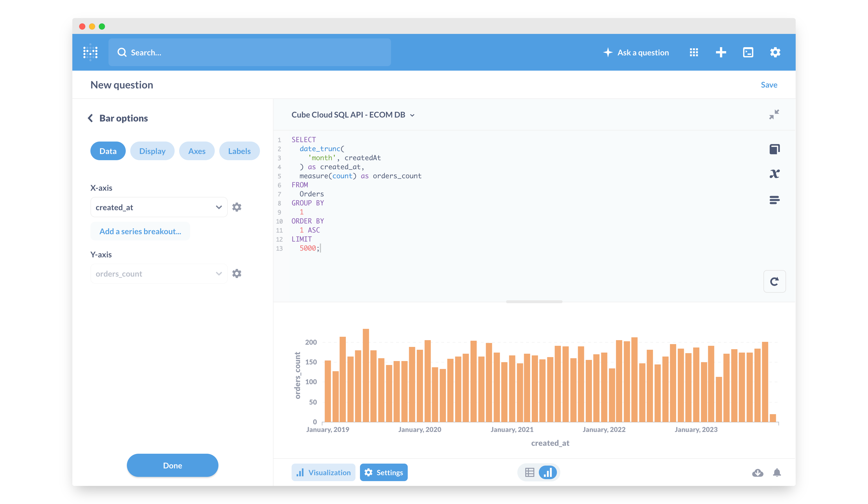Click the alert bell icon

tap(777, 472)
